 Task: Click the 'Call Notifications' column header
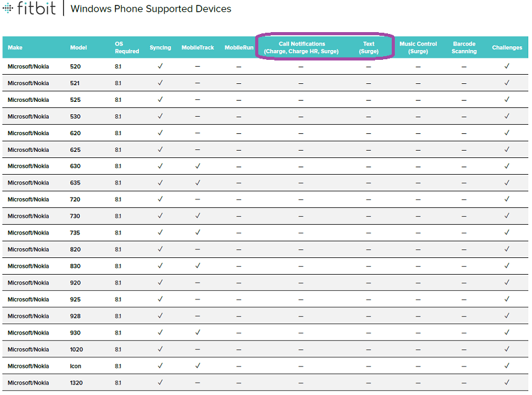click(x=302, y=48)
